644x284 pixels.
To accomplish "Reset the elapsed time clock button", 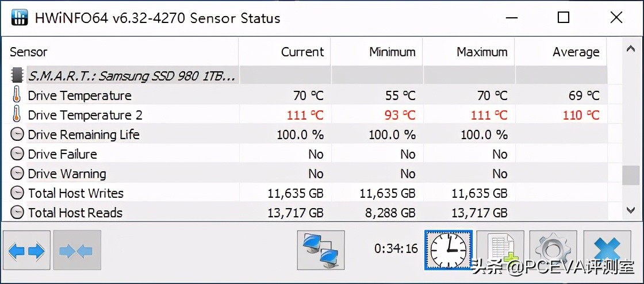I will point(448,251).
